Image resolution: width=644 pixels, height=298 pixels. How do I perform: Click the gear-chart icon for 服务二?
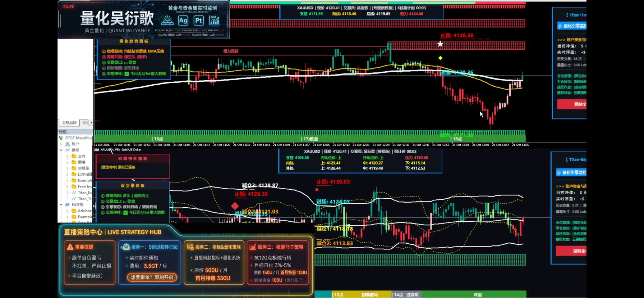tap(190, 247)
